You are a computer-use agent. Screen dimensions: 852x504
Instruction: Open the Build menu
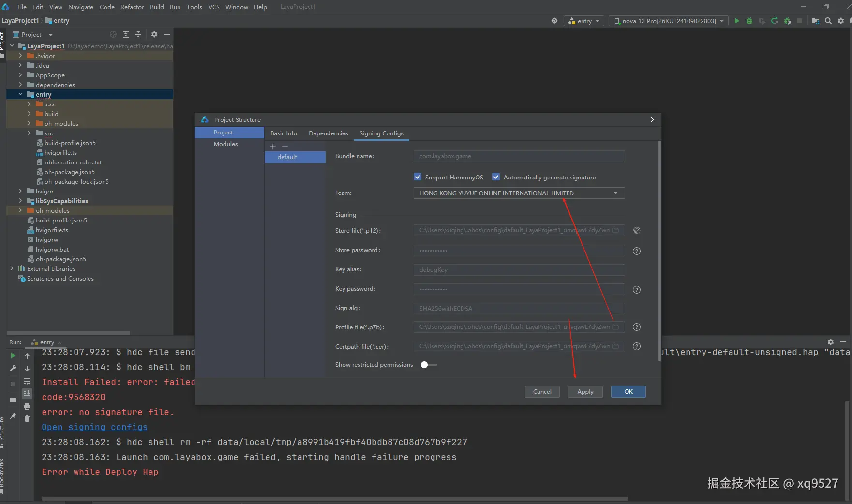[x=157, y=7]
